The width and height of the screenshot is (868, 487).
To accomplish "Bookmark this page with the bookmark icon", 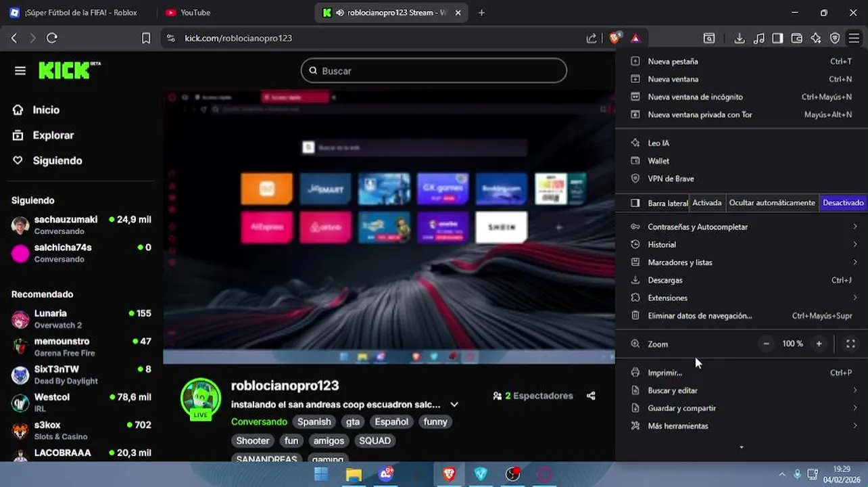I will tap(146, 39).
